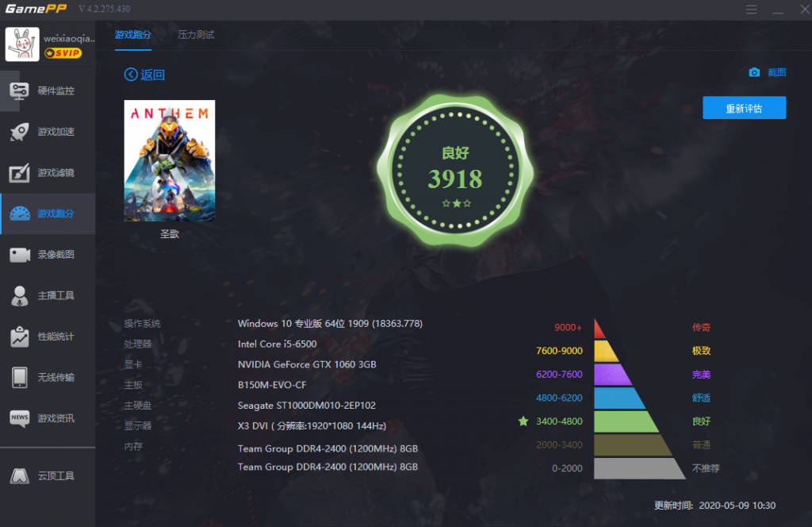Click the 6200-7600 score range
812x527 pixels.
tap(559, 374)
